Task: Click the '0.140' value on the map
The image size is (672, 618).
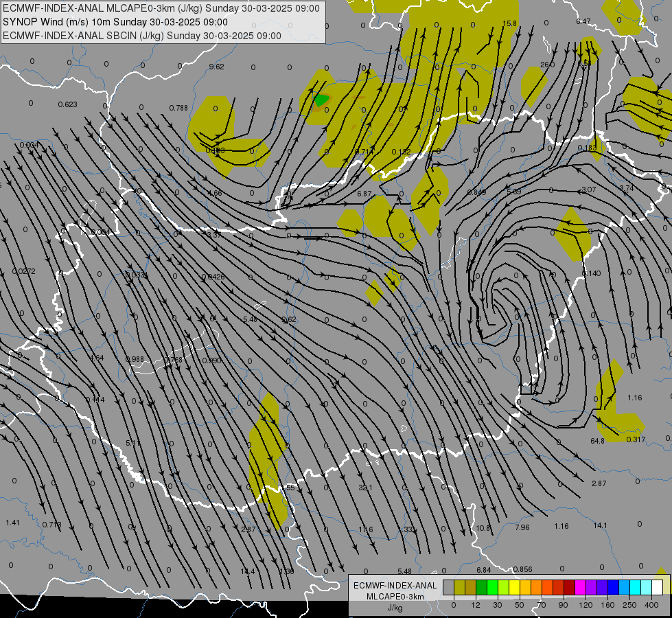Action: [x=592, y=273]
